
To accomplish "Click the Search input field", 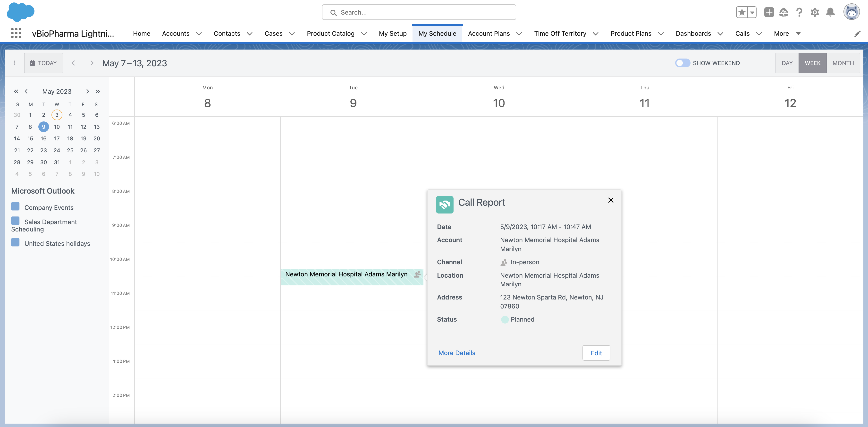I will pos(419,12).
